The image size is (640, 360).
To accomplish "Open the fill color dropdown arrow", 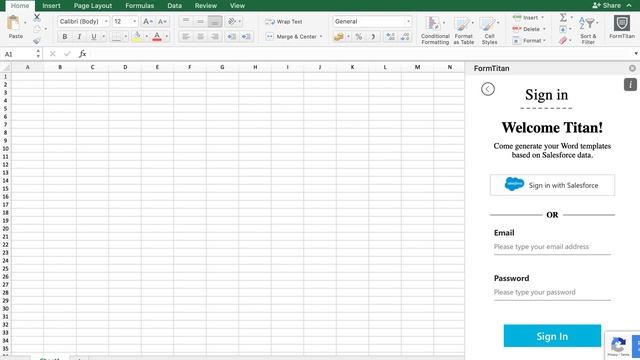I will coord(147,37).
